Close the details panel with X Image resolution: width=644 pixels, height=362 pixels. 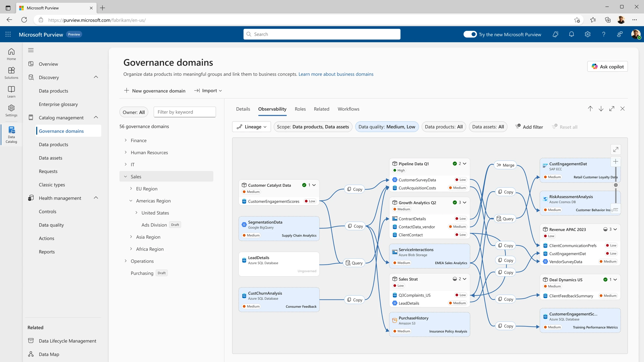point(623,109)
